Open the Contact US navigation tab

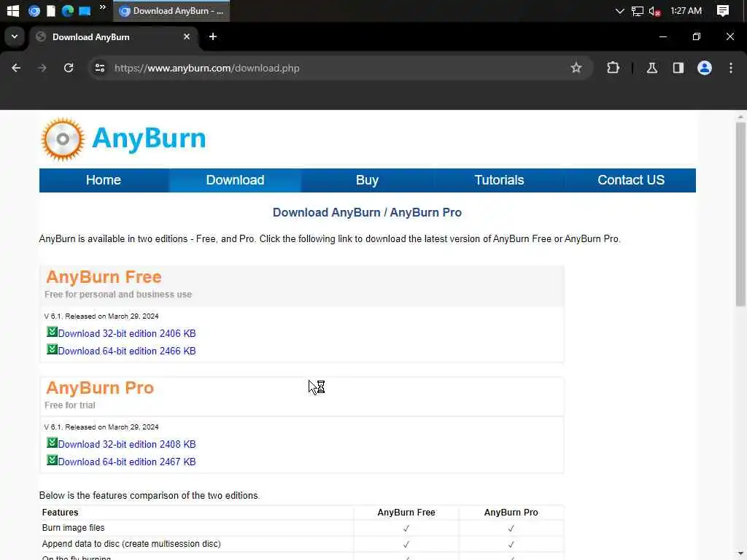[x=631, y=180]
